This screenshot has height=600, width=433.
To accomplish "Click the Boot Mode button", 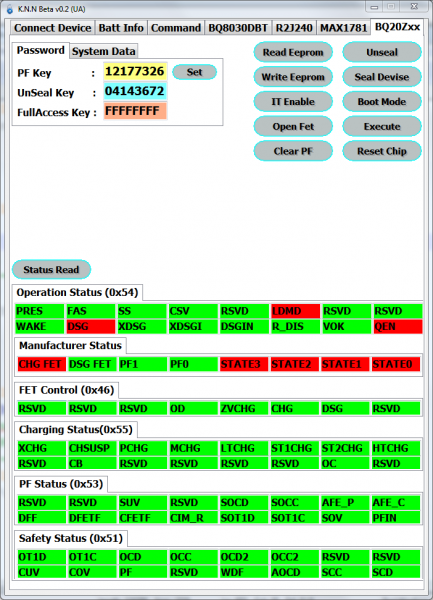I will coord(382,102).
